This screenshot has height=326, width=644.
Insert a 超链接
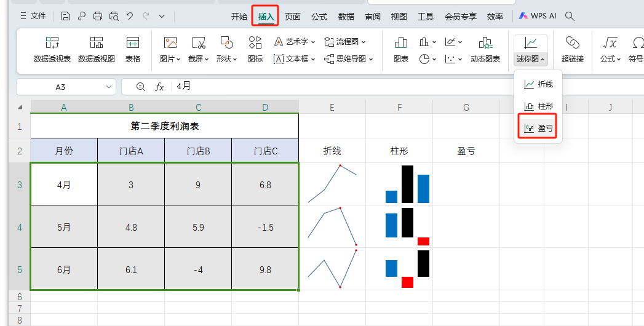573,49
